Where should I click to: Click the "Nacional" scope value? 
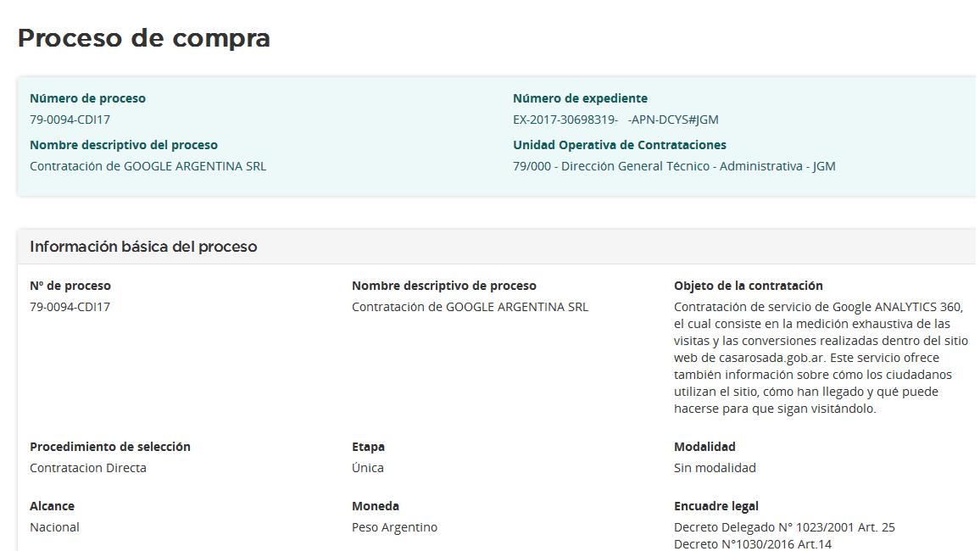point(54,527)
